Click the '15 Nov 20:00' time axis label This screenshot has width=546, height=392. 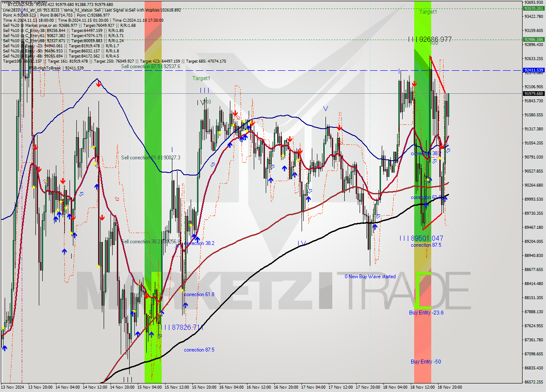[x=204, y=388]
